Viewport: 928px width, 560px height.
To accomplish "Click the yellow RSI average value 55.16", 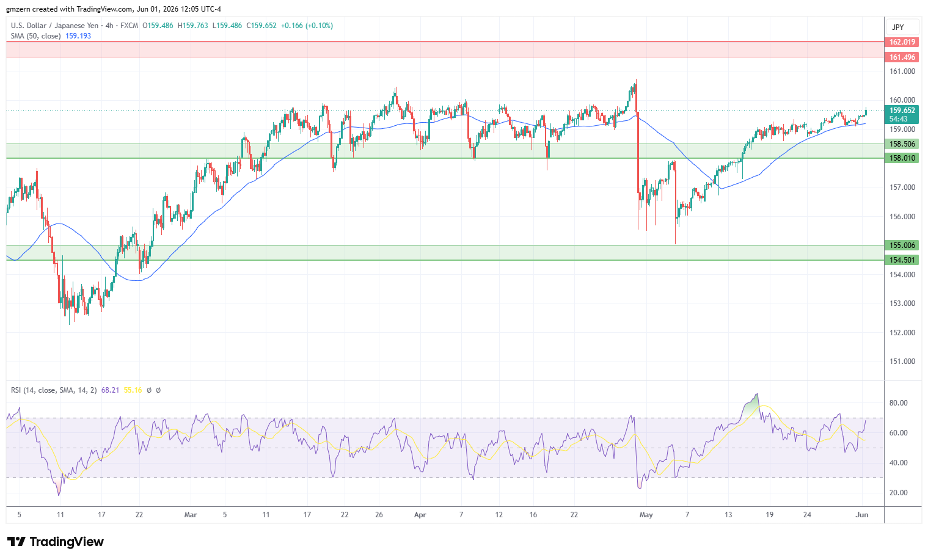I will click(133, 390).
